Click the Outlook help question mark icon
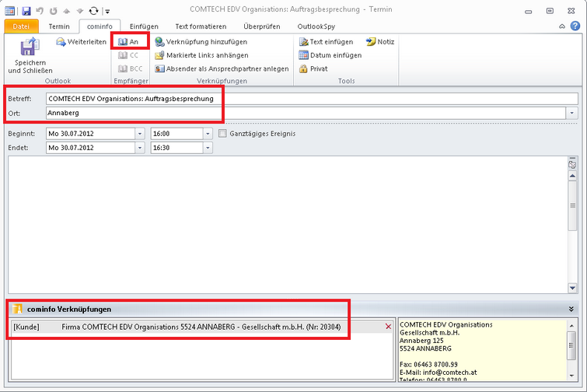This screenshot has width=587, height=392. [x=575, y=26]
